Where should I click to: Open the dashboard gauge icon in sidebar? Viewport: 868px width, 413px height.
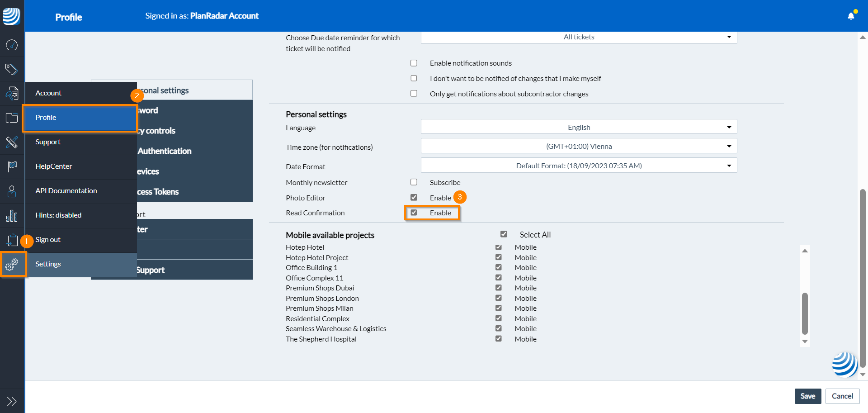pos(12,45)
